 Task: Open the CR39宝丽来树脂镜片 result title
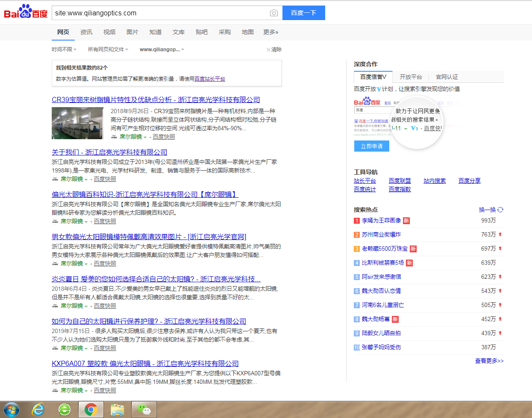pos(156,99)
